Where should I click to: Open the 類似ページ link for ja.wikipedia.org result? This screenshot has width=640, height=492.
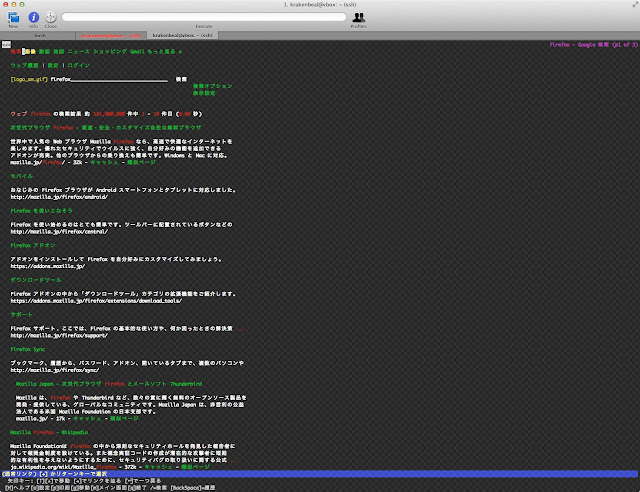(x=196, y=467)
